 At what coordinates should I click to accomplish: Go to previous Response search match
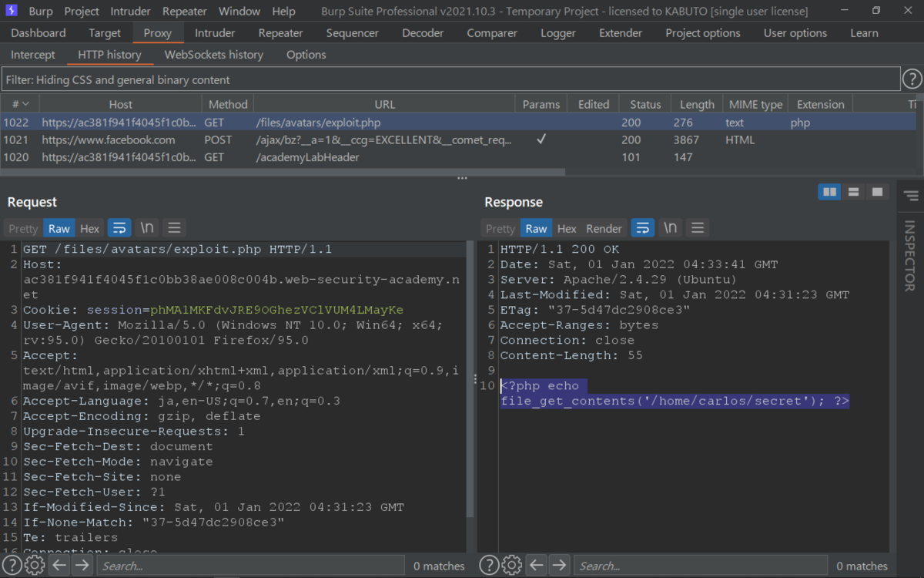tap(537, 566)
